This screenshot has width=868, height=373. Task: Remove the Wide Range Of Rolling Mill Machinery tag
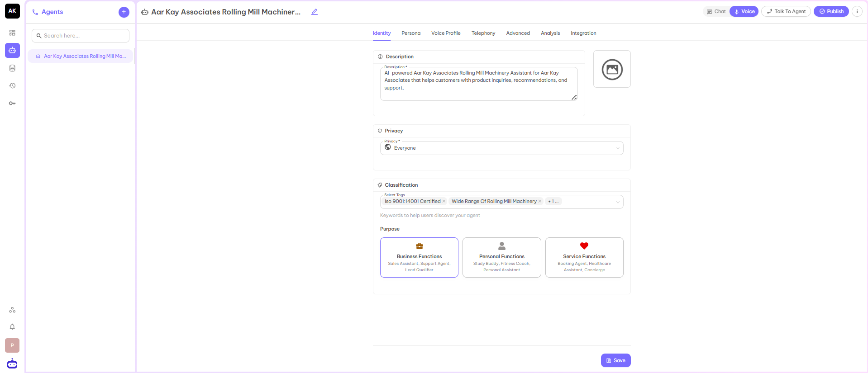coord(540,202)
